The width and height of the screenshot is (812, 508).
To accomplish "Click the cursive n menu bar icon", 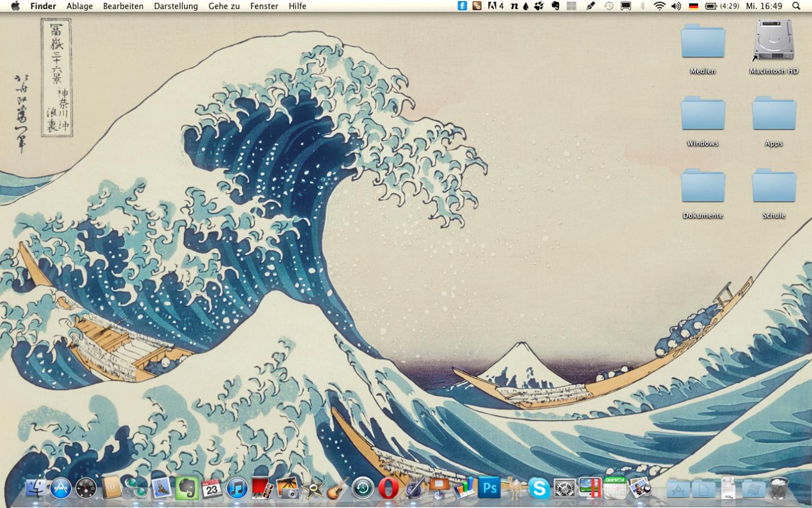I will 514,6.
